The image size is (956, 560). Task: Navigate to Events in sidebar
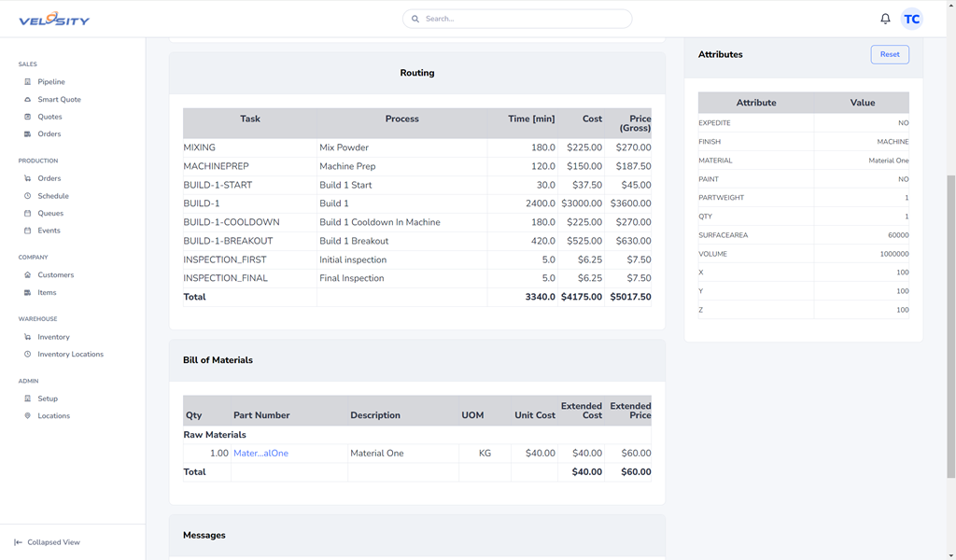(x=49, y=231)
